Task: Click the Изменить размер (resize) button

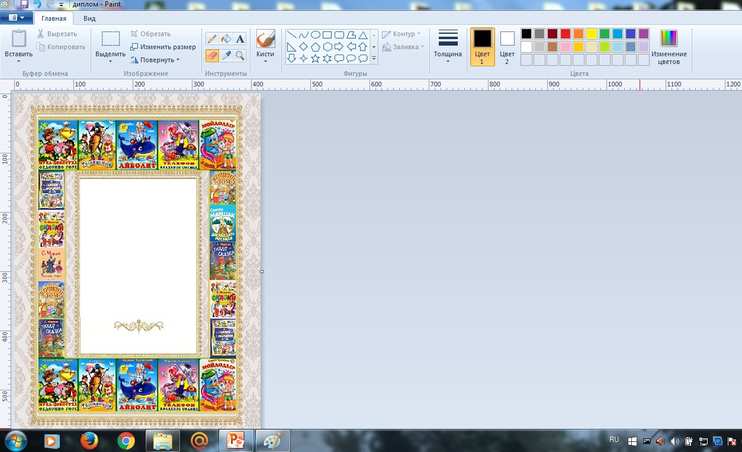Action: (162, 46)
